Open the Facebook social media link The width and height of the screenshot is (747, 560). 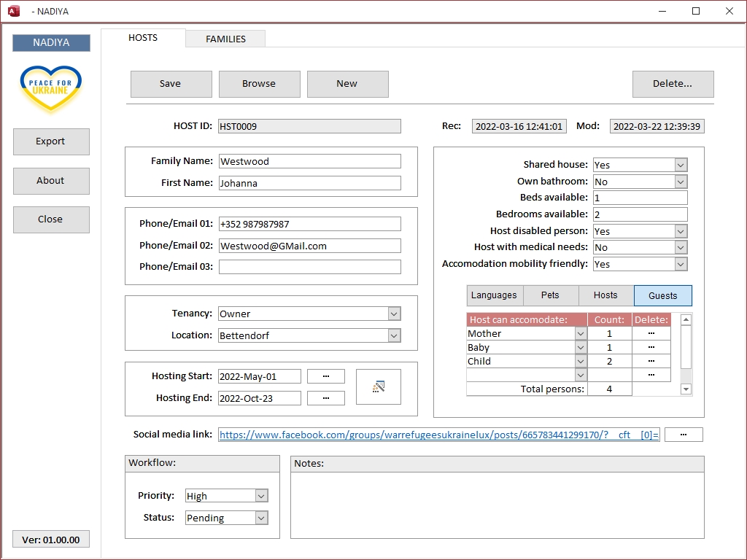439,435
